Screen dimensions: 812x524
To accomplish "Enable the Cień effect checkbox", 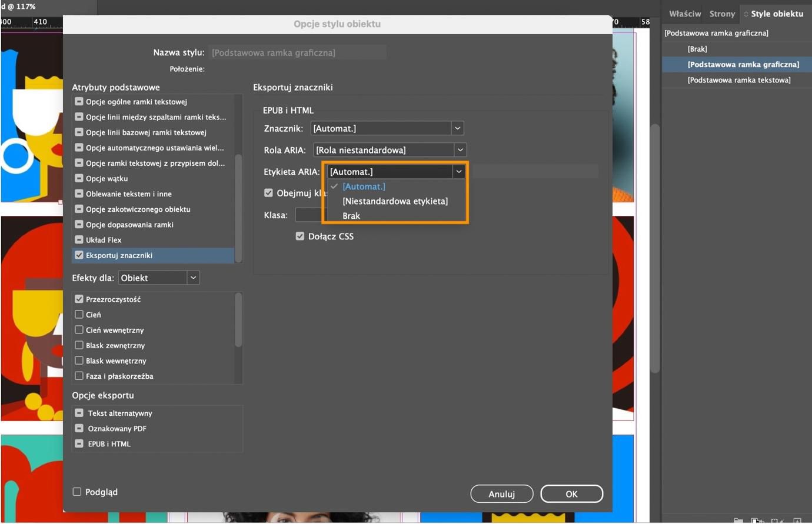I will [x=79, y=315].
